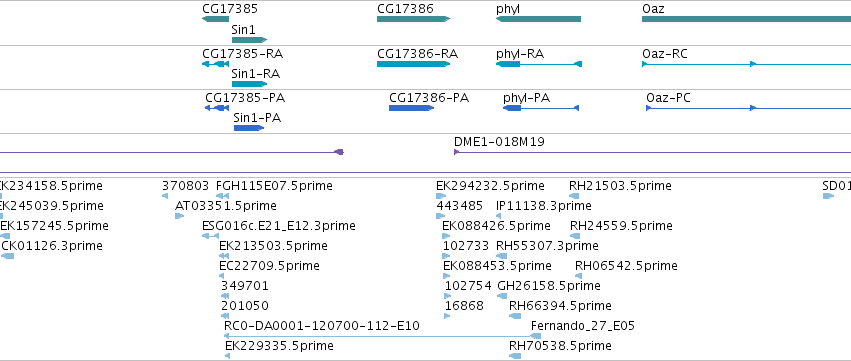Click the RH55307.3prime label

[547, 246]
